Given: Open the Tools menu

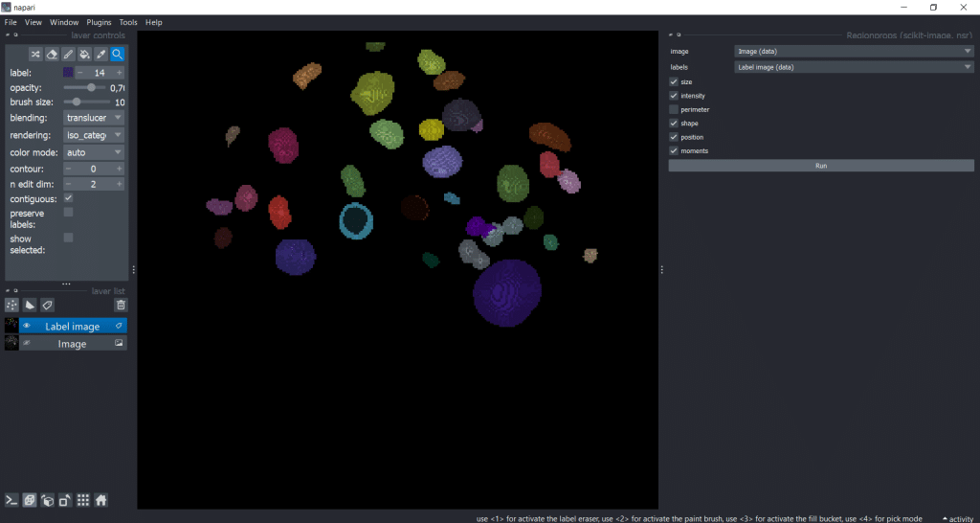Looking at the screenshot, I should click(128, 22).
